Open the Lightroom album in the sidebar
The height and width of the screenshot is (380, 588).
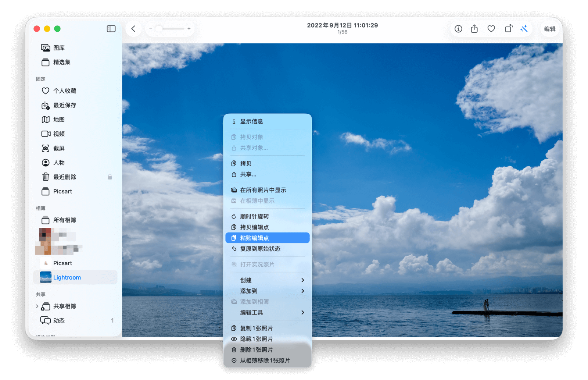[67, 277]
